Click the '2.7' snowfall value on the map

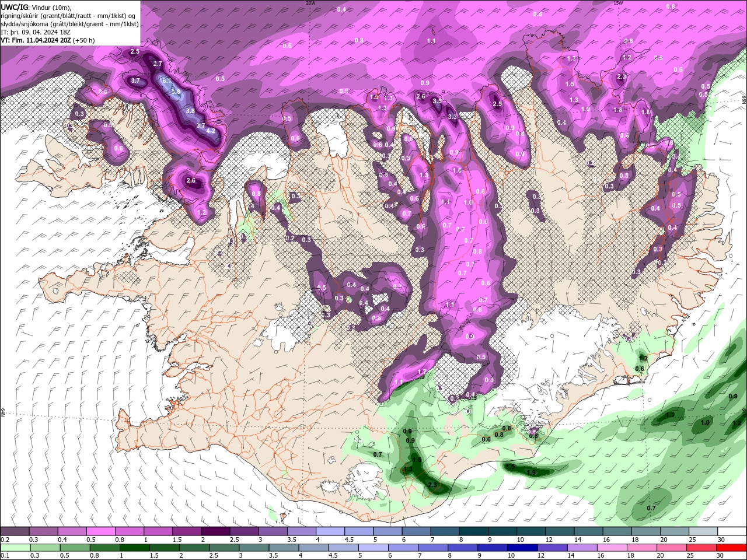[158, 64]
